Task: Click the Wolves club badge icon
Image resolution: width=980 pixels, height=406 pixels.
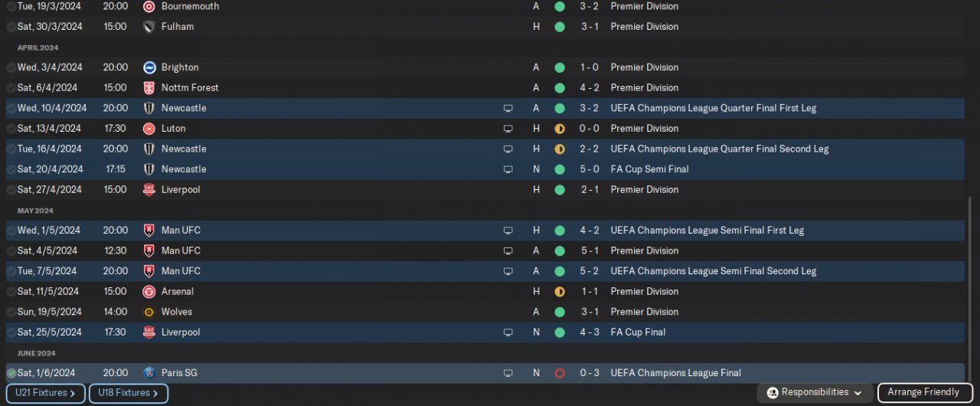Action: click(x=149, y=312)
